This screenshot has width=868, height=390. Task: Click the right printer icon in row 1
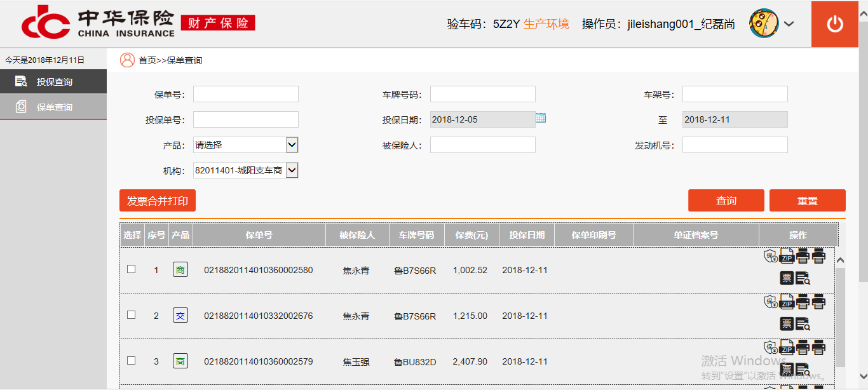pyautogui.click(x=818, y=257)
